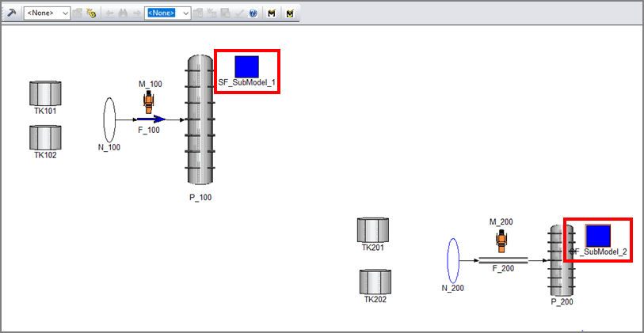Select the M_100 orange motor symbol
644x333 pixels.
pos(149,102)
